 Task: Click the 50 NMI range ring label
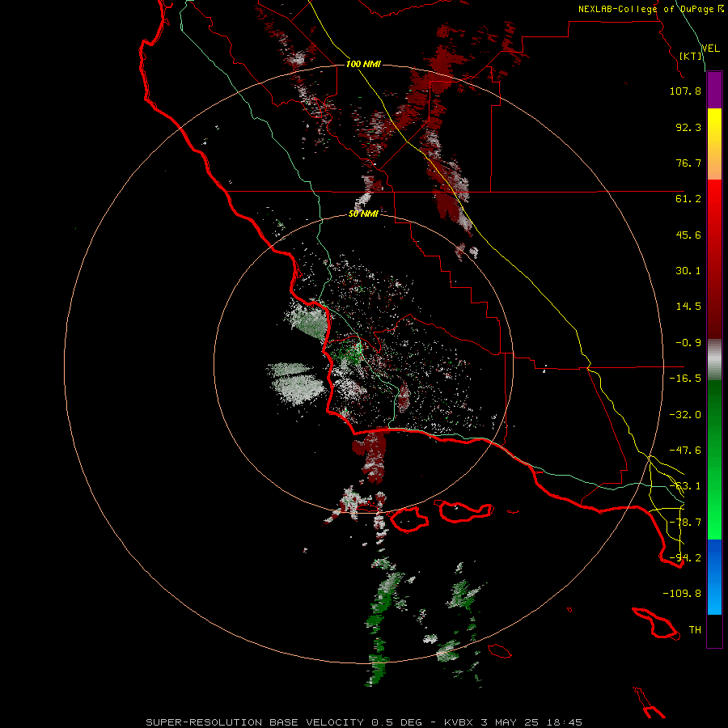click(363, 214)
